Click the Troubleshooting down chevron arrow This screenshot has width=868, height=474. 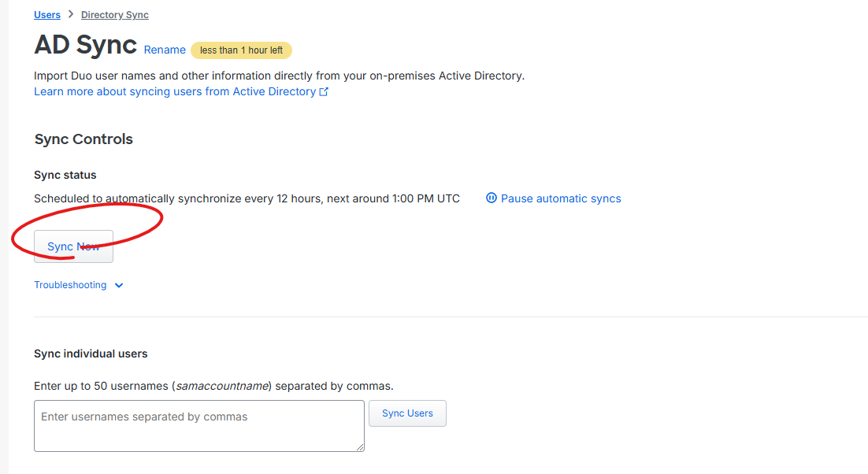point(119,286)
